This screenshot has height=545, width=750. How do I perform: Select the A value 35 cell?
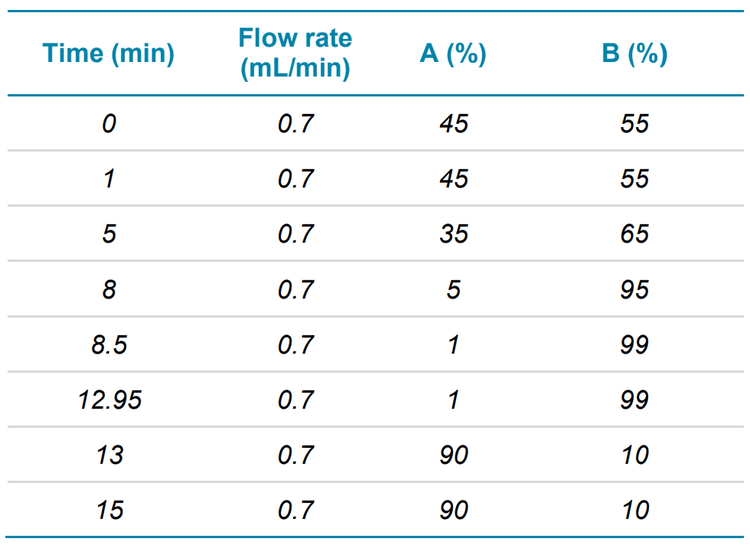tap(453, 234)
